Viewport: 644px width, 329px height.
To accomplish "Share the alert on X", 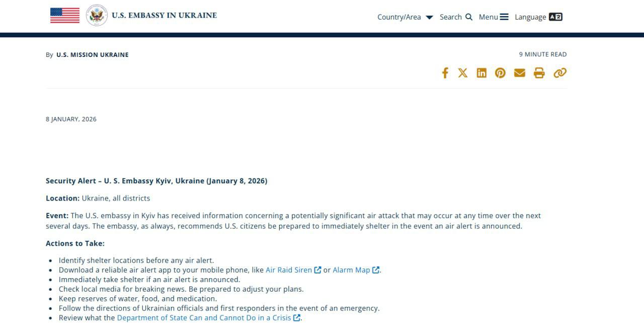I will pos(463,73).
